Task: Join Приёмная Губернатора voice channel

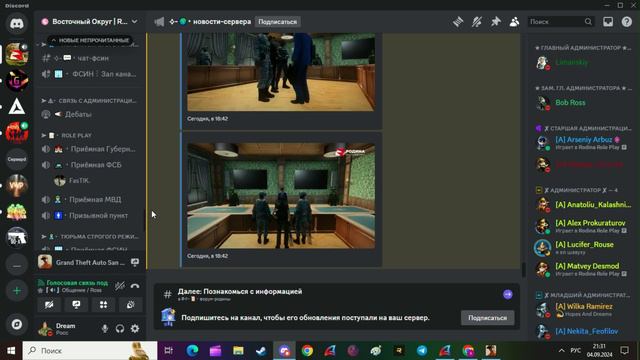Action: 90,149
